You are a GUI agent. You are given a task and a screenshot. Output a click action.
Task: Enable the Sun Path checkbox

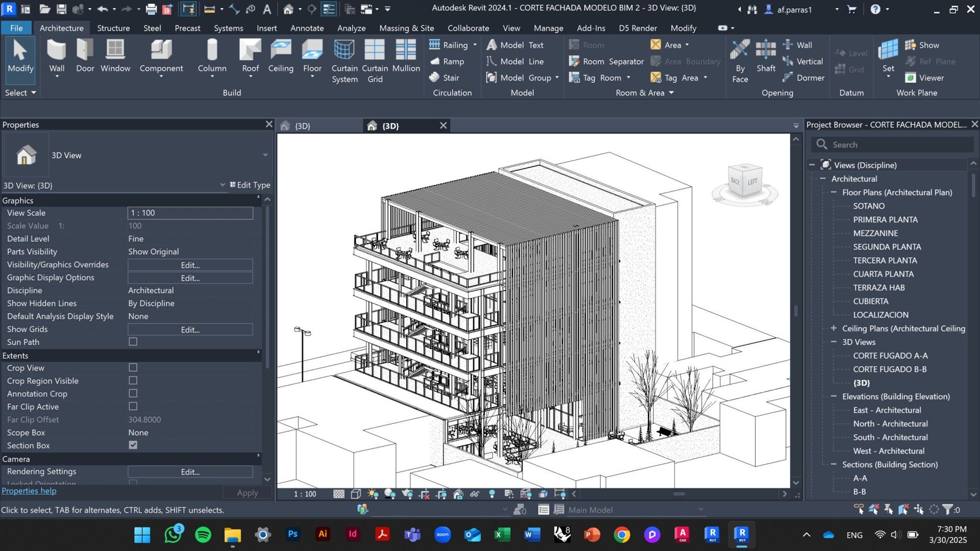click(133, 342)
